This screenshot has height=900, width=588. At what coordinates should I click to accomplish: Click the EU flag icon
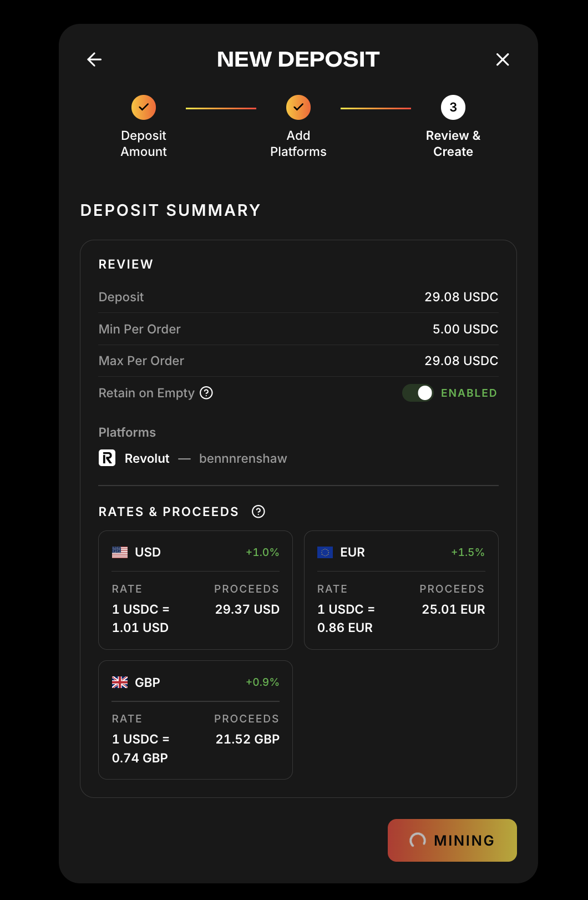(325, 552)
